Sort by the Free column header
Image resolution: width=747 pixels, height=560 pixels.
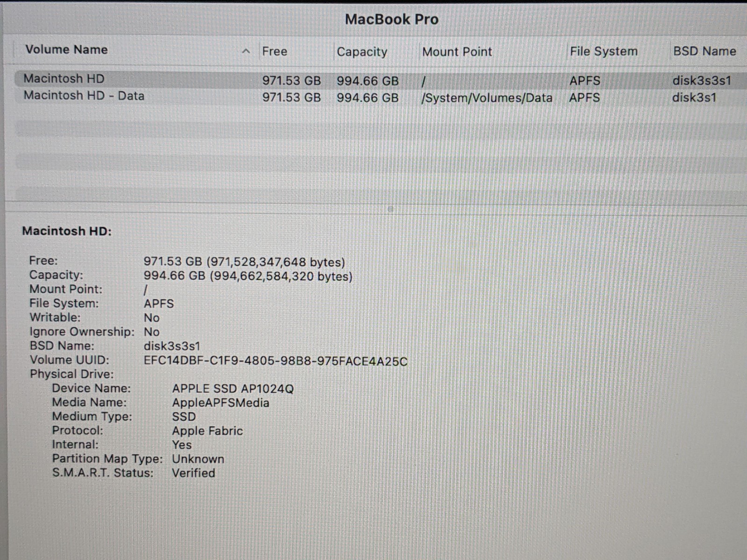tap(275, 51)
